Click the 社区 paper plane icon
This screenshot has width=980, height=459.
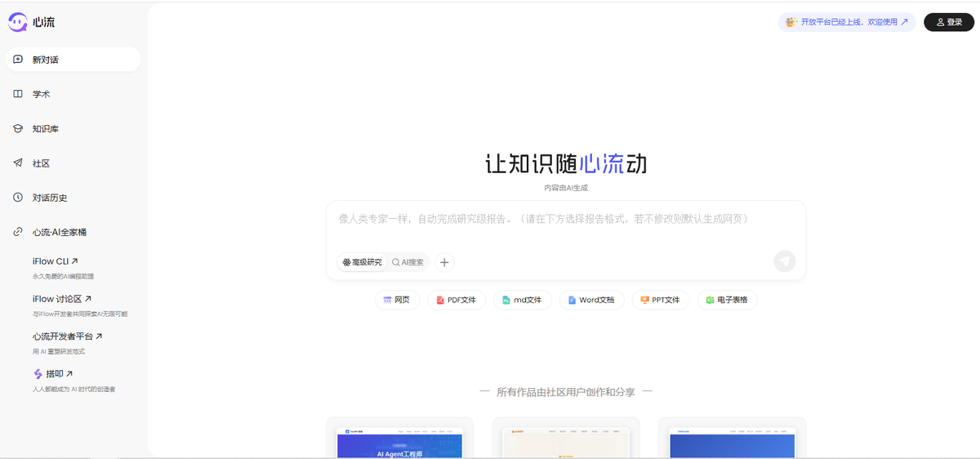coord(18,163)
